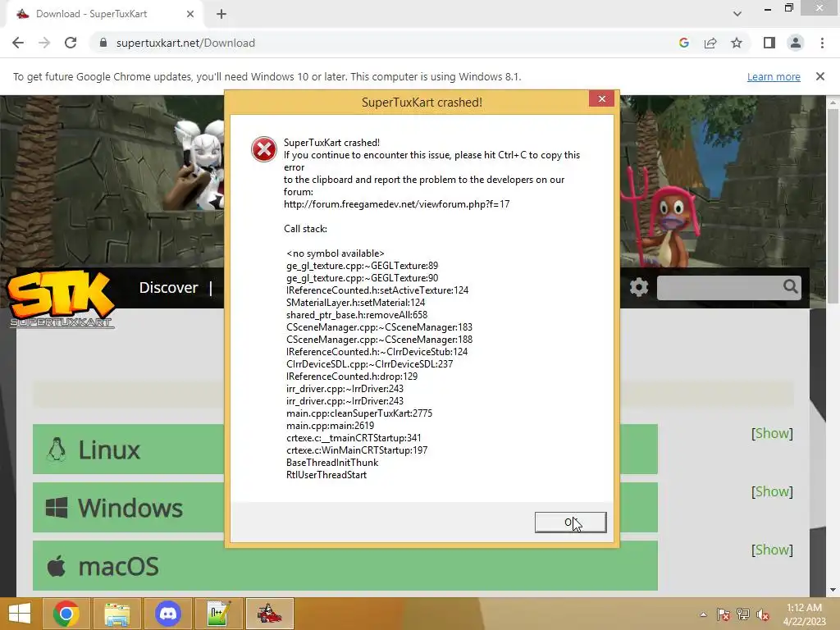840x630 pixels.
Task: Click the magnifier search icon
Action: pos(791,287)
